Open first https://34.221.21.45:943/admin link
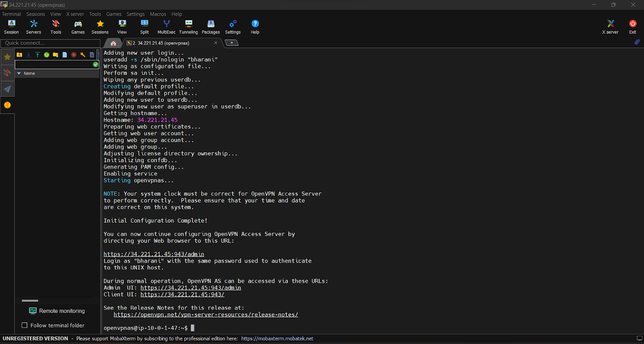This screenshot has height=344, width=644. pos(154,254)
